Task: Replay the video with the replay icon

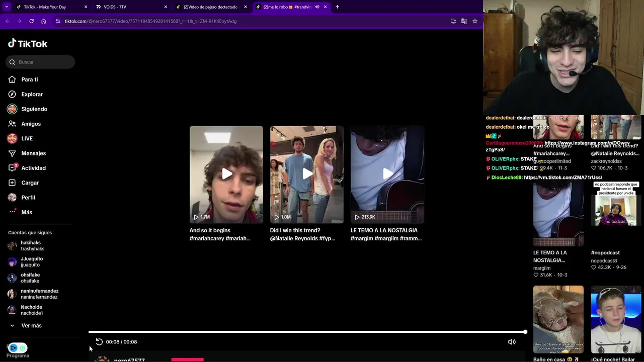Action: tap(99, 342)
